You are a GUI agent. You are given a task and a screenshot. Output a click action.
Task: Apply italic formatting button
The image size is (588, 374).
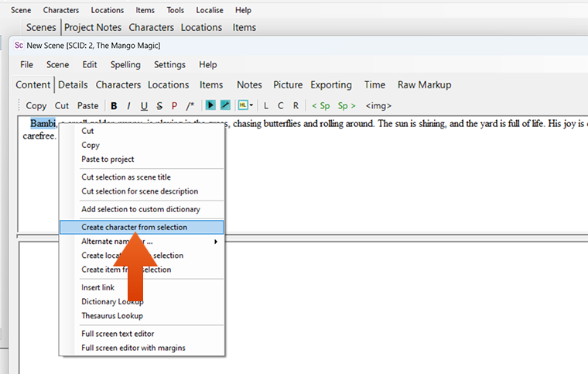[x=128, y=106]
